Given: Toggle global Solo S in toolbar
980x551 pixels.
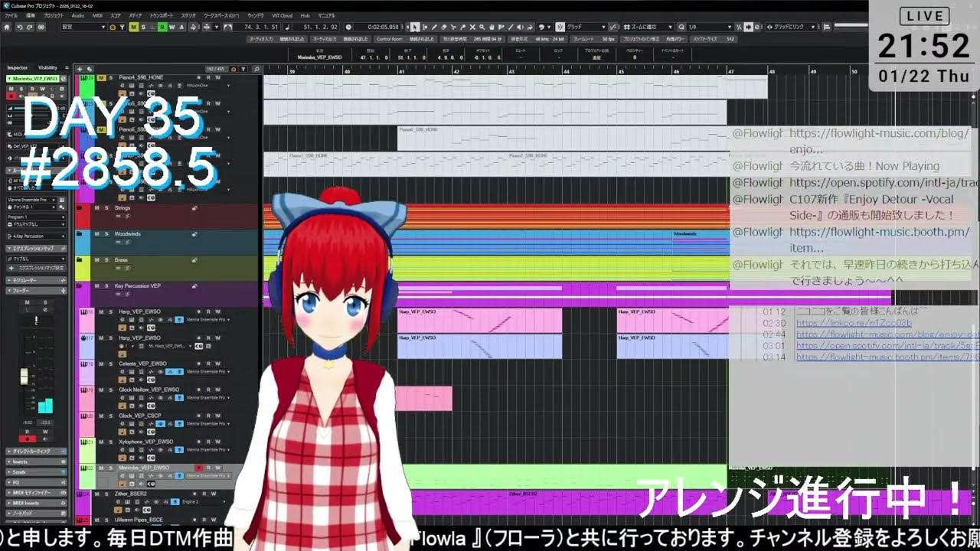Looking at the screenshot, I should point(143,27).
